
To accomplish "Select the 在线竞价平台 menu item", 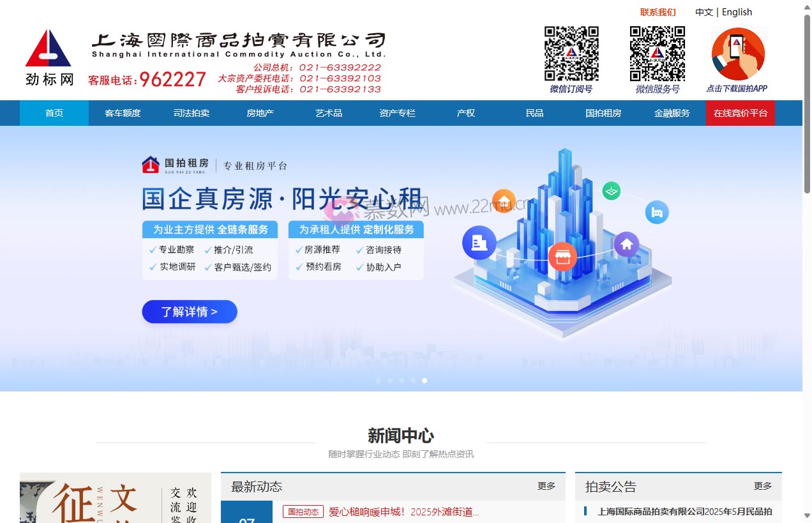I will tap(740, 112).
